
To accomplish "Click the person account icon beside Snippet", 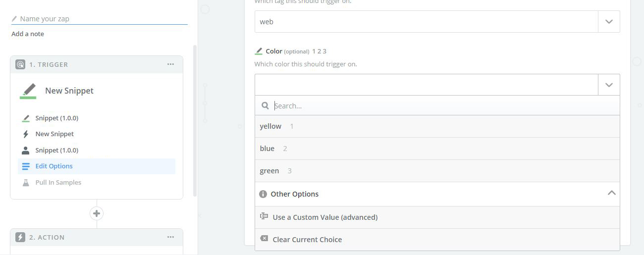I will (x=26, y=151).
